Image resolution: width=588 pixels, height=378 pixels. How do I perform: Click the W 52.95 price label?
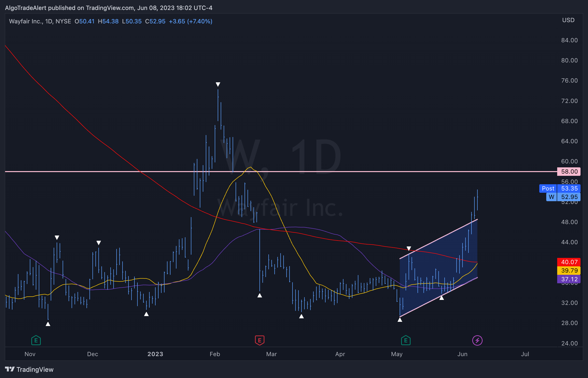[563, 197]
